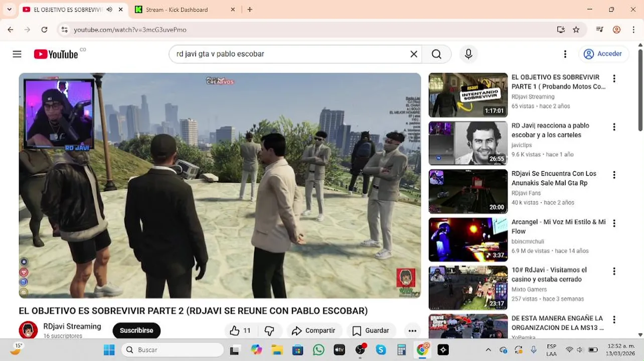Click the Acceder sign-in button
644x361 pixels.
click(x=603, y=54)
